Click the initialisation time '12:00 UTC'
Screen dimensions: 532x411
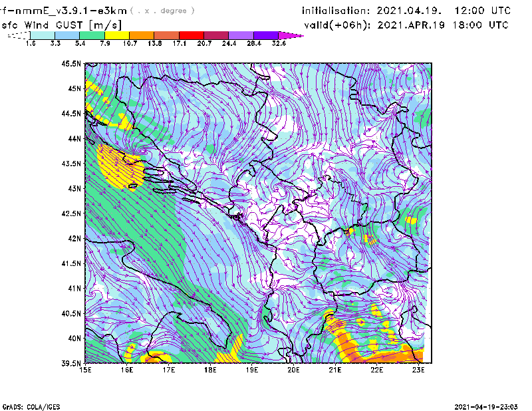(x=483, y=11)
